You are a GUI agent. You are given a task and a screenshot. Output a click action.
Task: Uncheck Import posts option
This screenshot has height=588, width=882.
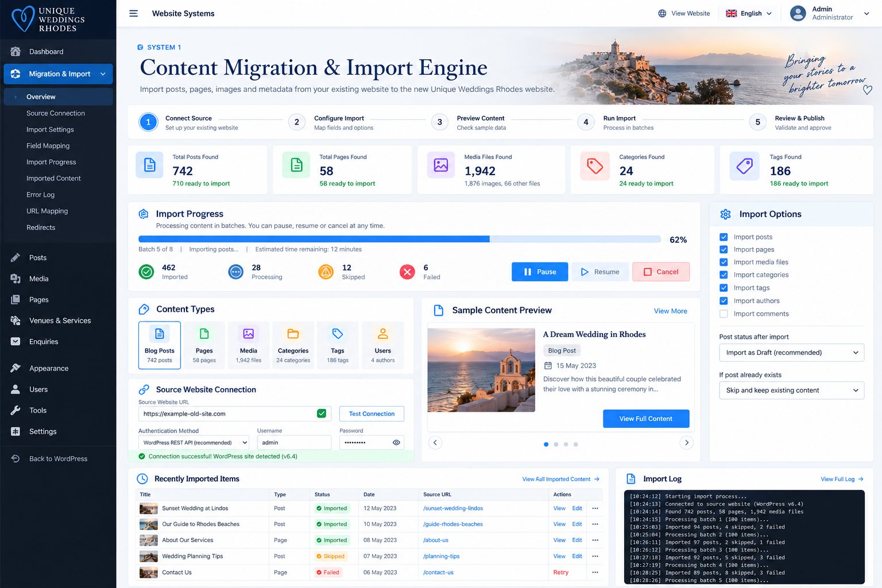click(724, 237)
